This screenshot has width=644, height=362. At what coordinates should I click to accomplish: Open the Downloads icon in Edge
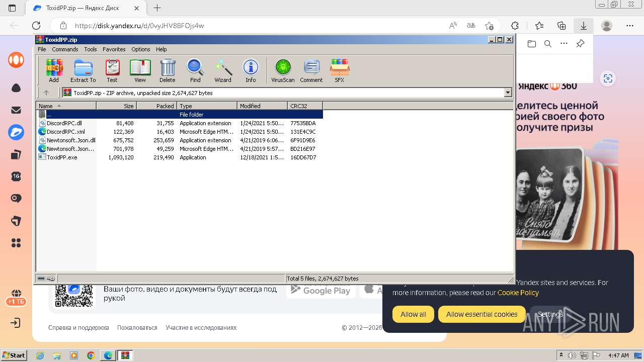point(584,26)
